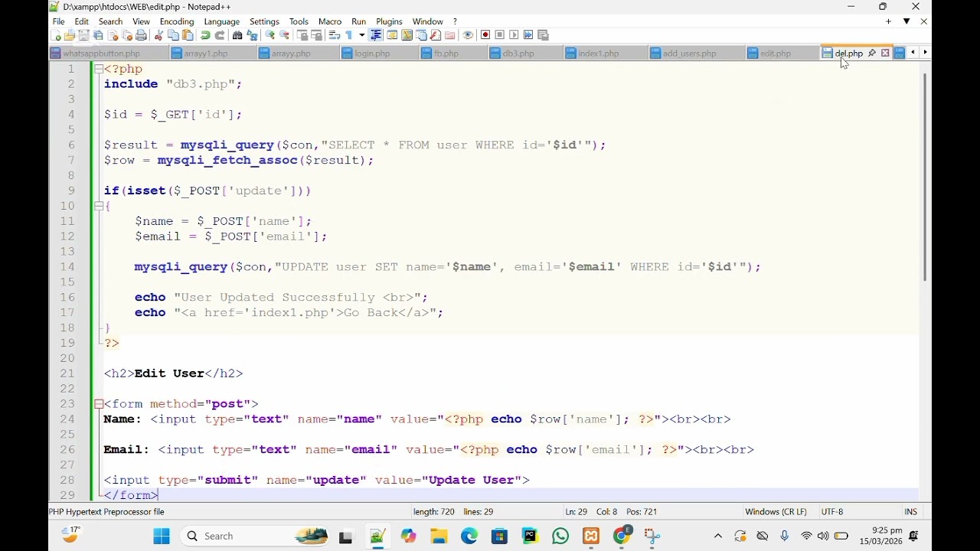Viewport: 980px width, 551px height.
Task: Click the Zoom Out toolbar icon
Action: tap(284, 35)
